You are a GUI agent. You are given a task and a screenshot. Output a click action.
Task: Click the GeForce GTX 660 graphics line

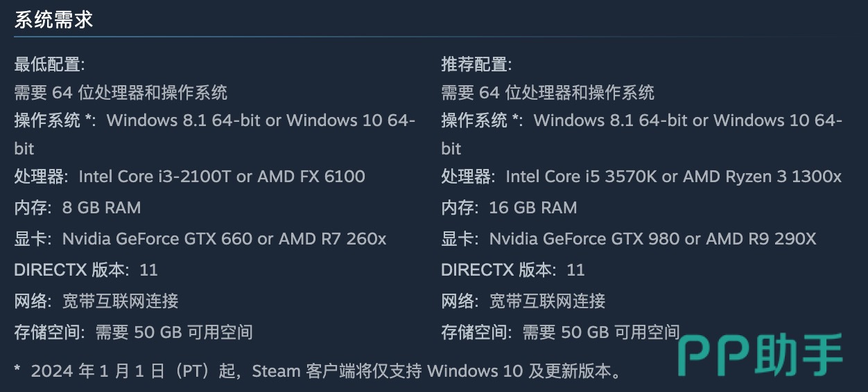click(x=200, y=239)
